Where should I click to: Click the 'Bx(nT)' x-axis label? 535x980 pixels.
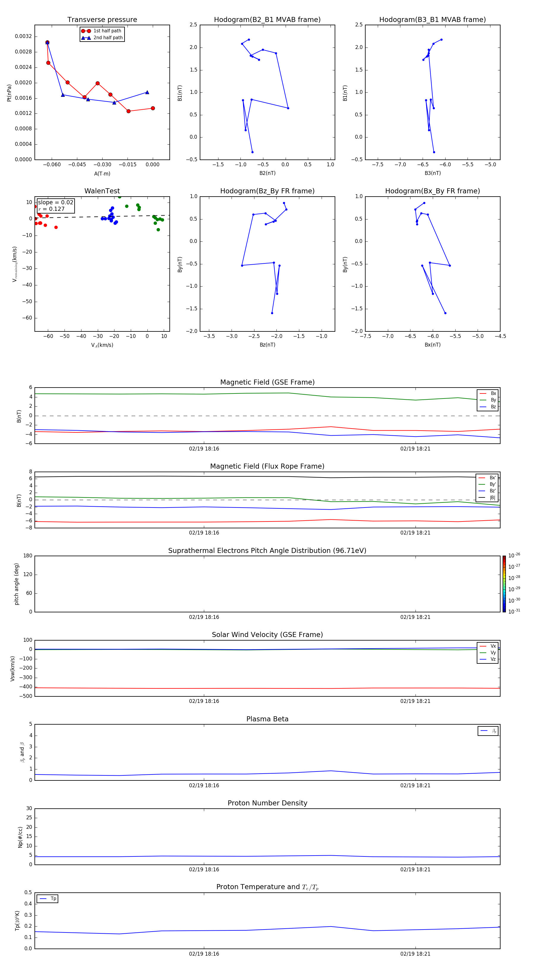(x=432, y=345)
